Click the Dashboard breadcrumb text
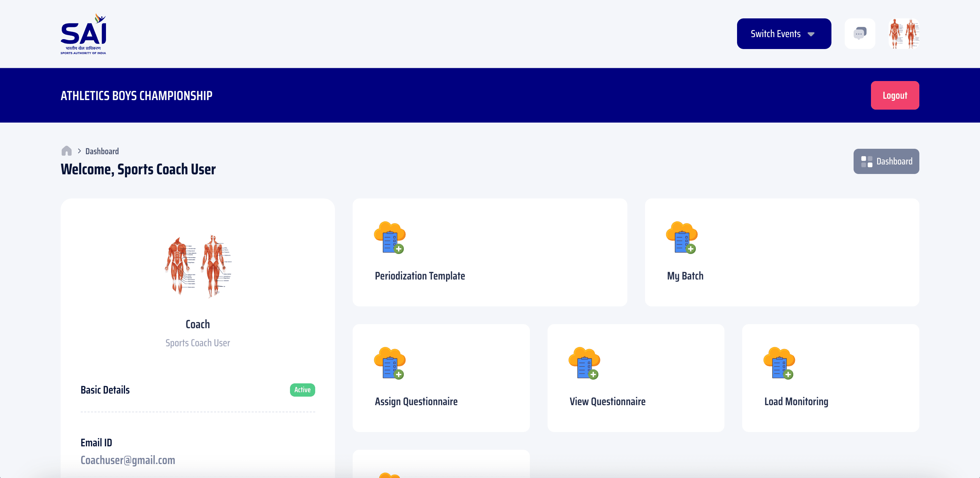This screenshot has width=980, height=478. click(x=102, y=151)
